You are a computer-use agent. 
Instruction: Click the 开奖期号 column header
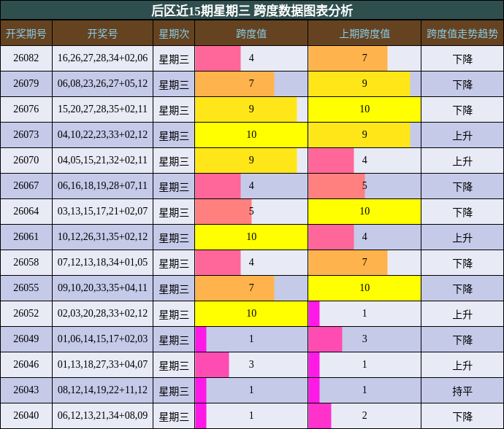(x=26, y=33)
